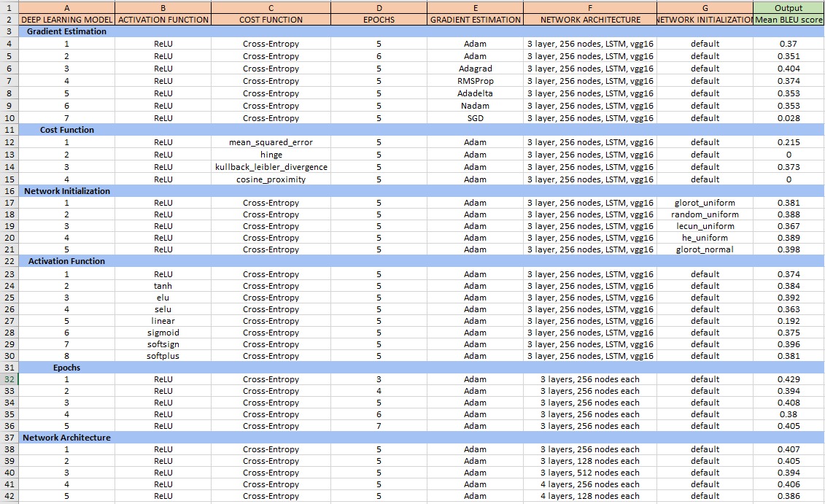Select the Adagrad cell
This screenshot has width=825, height=504.
pos(475,69)
